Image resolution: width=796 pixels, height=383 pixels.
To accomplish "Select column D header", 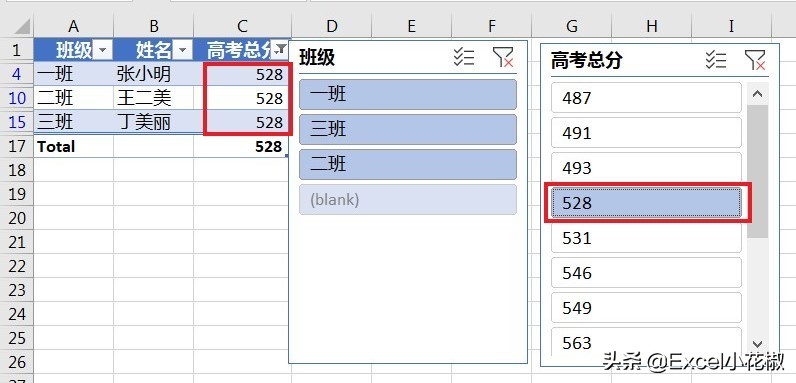I will pyautogui.click(x=331, y=26).
